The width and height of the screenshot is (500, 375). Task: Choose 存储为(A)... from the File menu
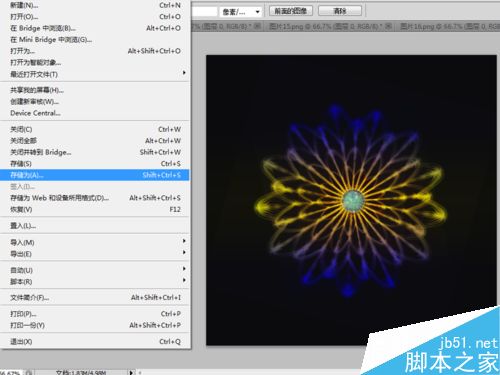[95, 175]
